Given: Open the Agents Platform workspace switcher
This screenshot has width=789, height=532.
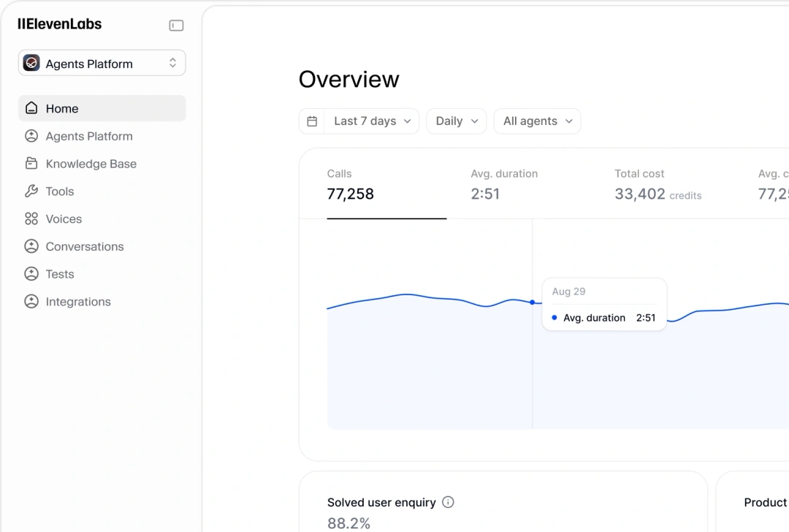Looking at the screenshot, I should 102,64.
